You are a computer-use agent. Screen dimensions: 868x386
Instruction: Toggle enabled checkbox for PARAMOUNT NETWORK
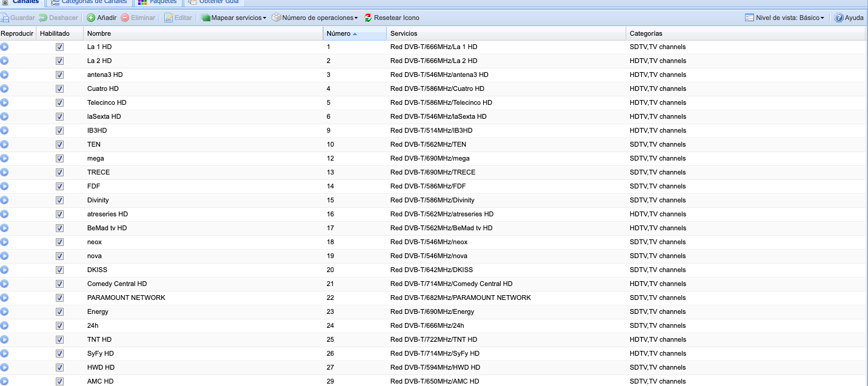[x=59, y=298]
